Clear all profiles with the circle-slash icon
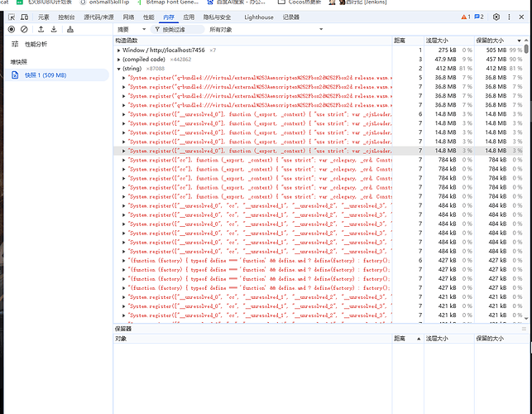 (24, 29)
